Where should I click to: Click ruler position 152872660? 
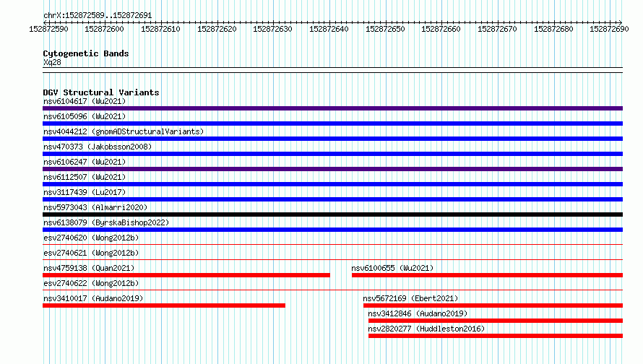tap(441, 29)
